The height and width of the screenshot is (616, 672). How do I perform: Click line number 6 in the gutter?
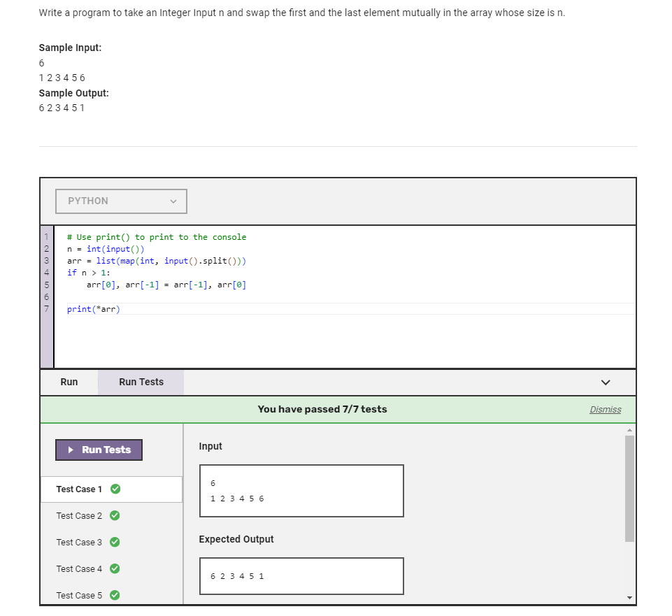[x=46, y=297]
